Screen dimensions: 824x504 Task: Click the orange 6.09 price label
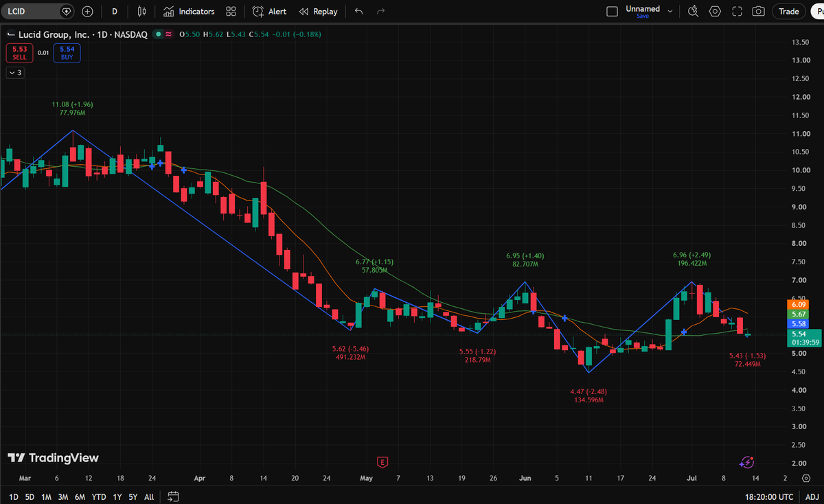pos(799,304)
